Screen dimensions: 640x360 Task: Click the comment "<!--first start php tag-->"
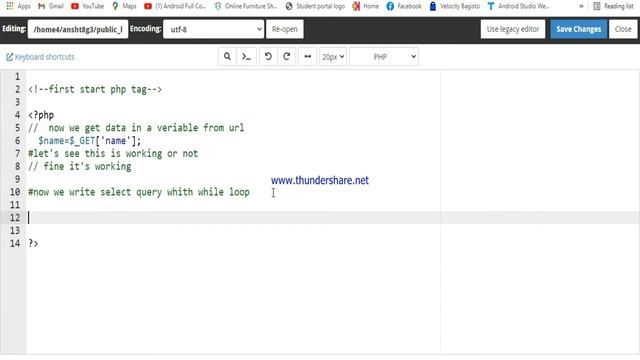pos(95,89)
